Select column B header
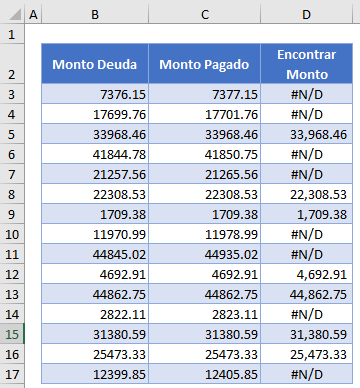 (95, 15)
